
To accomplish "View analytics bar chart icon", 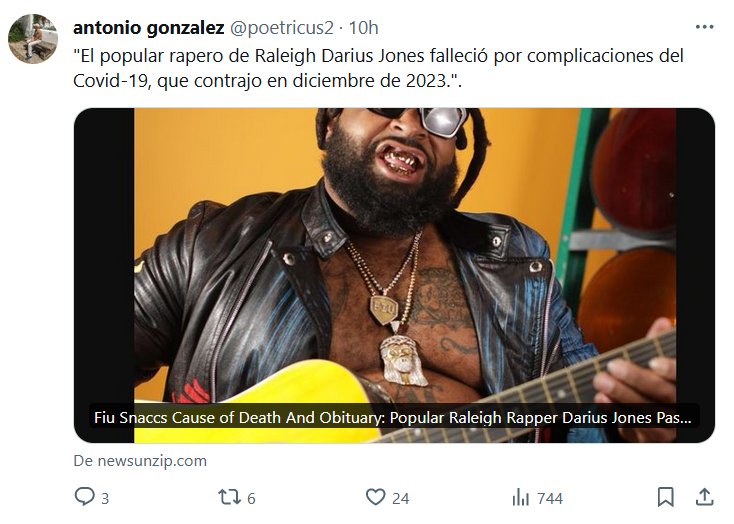I will [x=521, y=497].
